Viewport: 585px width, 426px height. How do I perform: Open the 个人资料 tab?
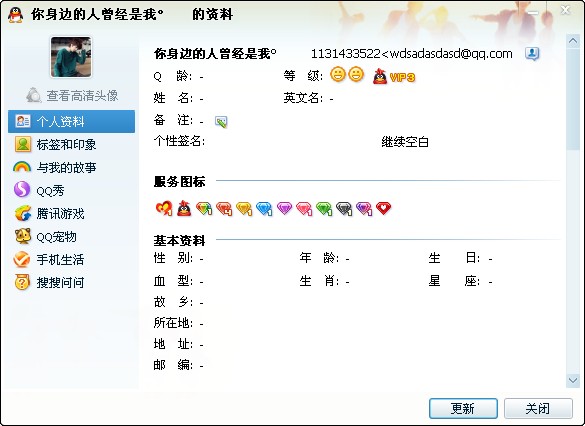point(72,121)
